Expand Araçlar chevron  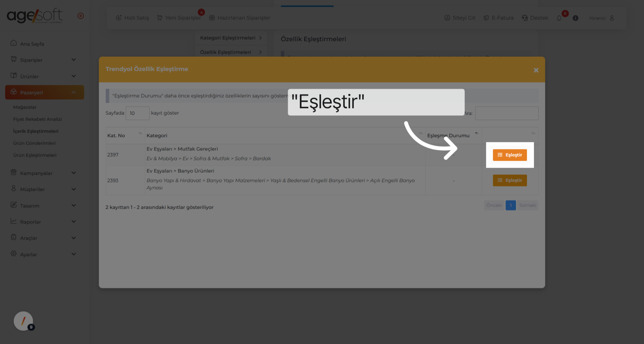(74, 238)
